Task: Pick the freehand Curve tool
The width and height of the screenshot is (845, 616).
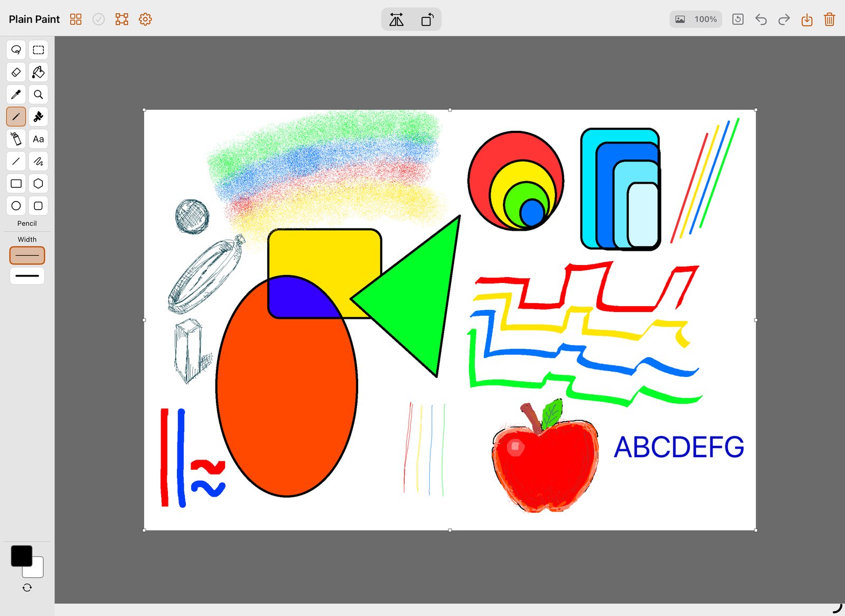Action: (38, 161)
